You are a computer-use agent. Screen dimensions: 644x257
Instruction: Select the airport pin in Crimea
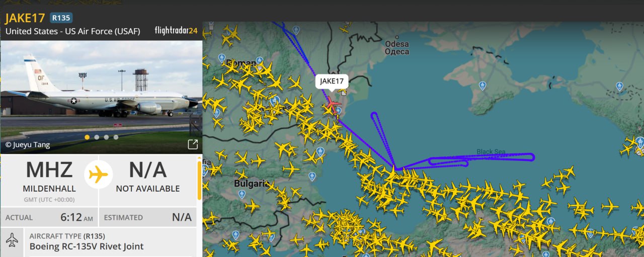[x=482, y=86]
